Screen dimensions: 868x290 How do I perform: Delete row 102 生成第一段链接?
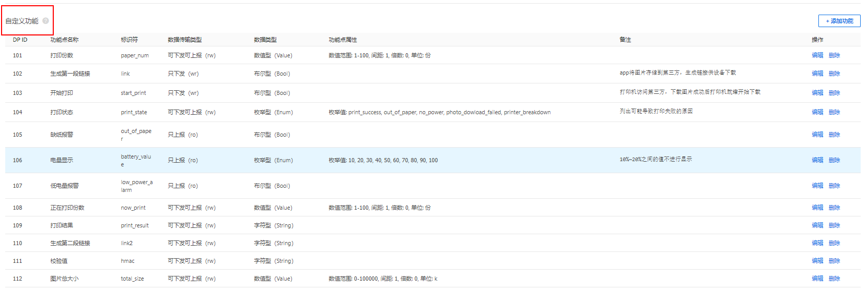click(834, 74)
